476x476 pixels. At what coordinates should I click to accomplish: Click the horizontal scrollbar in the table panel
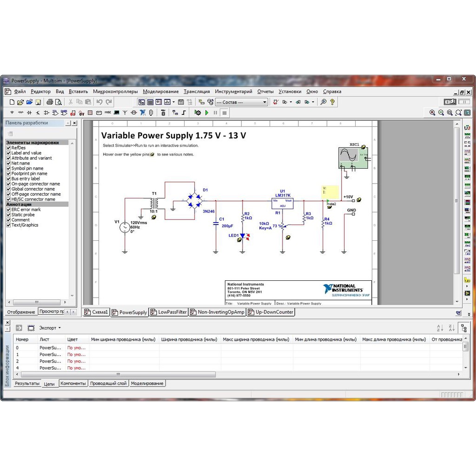119,374
